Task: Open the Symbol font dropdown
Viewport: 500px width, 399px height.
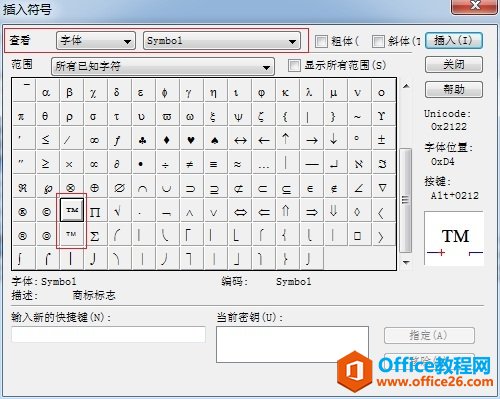Action: [x=222, y=41]
